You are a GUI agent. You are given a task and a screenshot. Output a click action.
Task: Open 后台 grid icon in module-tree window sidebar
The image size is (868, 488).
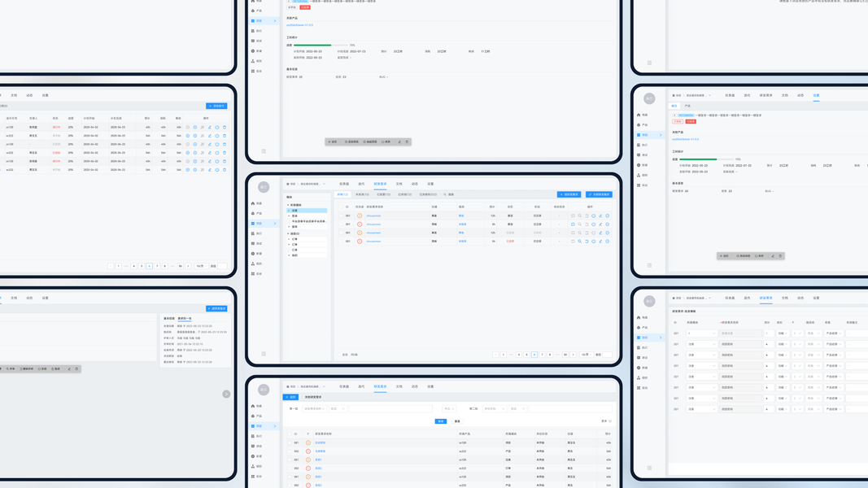[x=253, y=273]
